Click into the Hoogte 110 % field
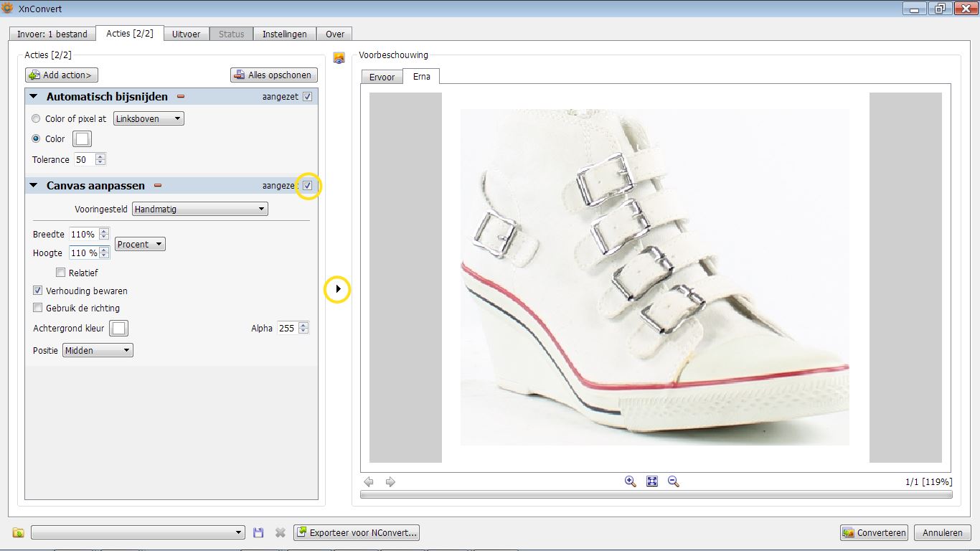The width and height of the screenshot is (980, 551). tap(84, 253)
